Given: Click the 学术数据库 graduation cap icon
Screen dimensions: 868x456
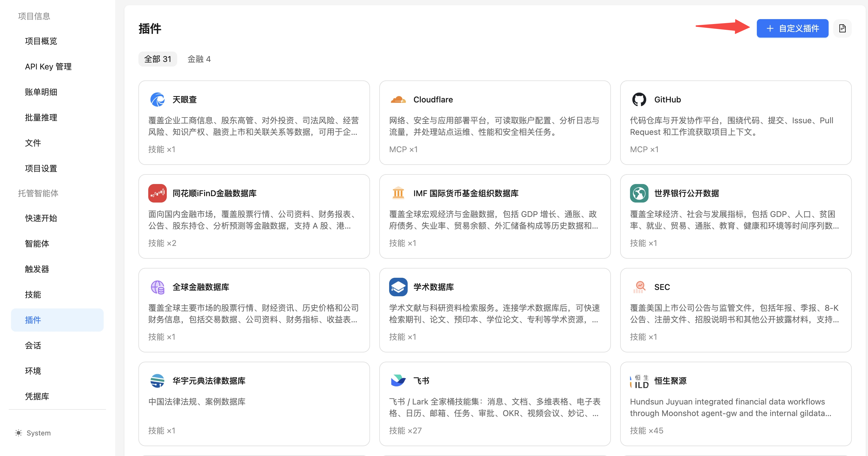Looking at the screenshot, I should pyautogui.click(x=398, y=287).
